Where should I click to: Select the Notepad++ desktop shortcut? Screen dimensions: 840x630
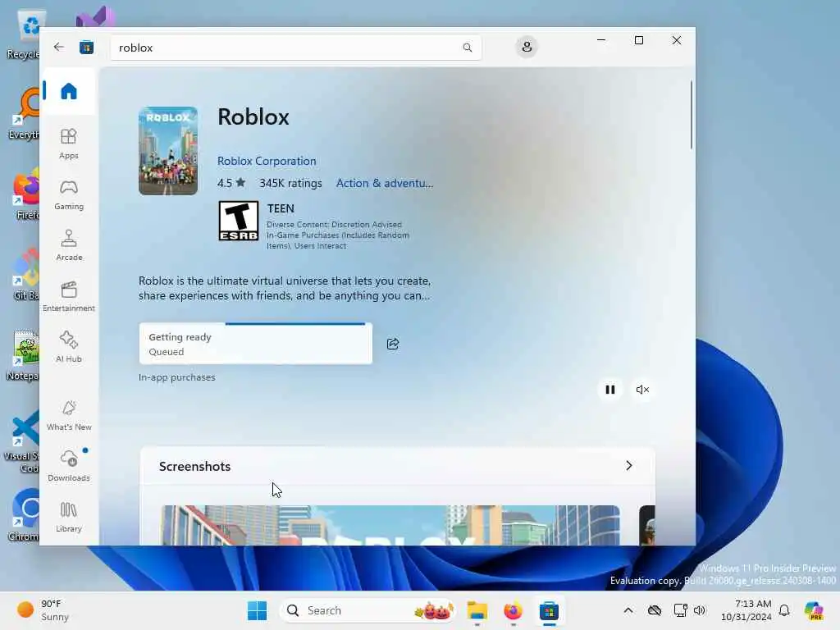pos(24,355)
